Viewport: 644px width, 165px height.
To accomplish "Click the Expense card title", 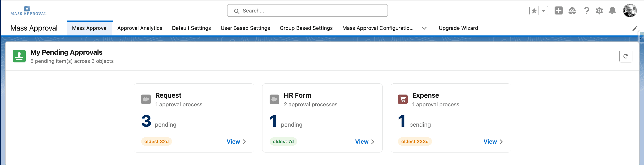I will coord(425,95).
